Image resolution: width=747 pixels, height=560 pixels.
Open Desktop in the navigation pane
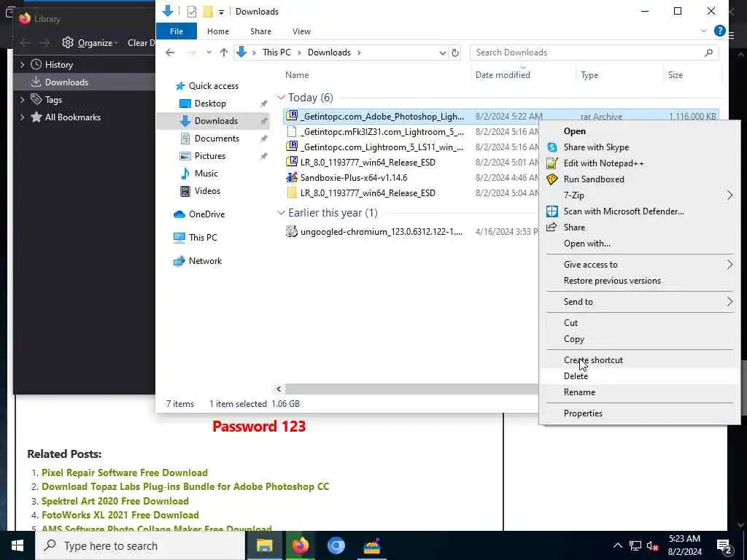point(210,104)
